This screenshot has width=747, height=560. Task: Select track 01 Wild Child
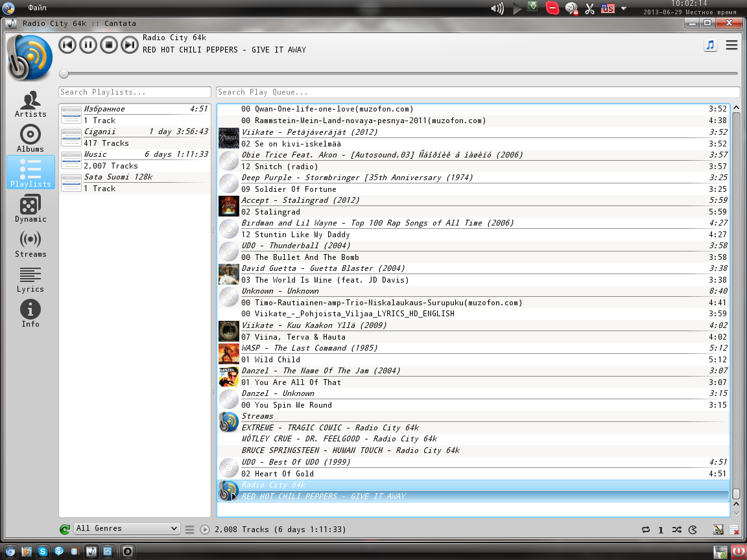(473, 360)
